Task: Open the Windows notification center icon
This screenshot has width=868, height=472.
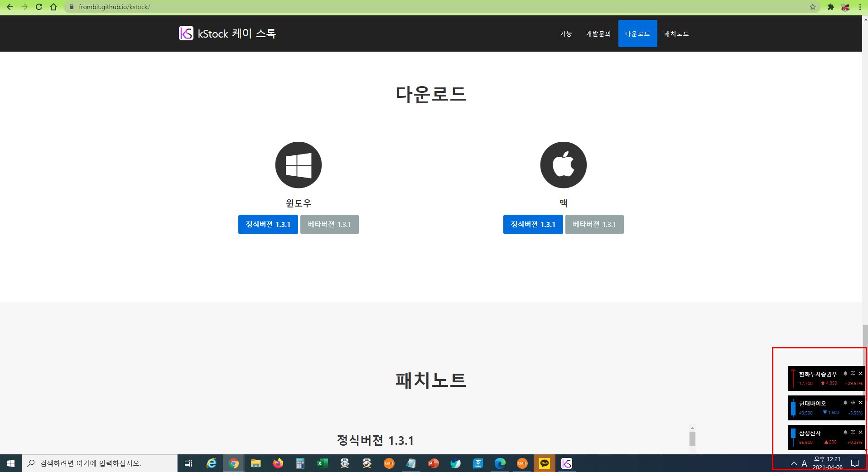Action: point(855,463)
